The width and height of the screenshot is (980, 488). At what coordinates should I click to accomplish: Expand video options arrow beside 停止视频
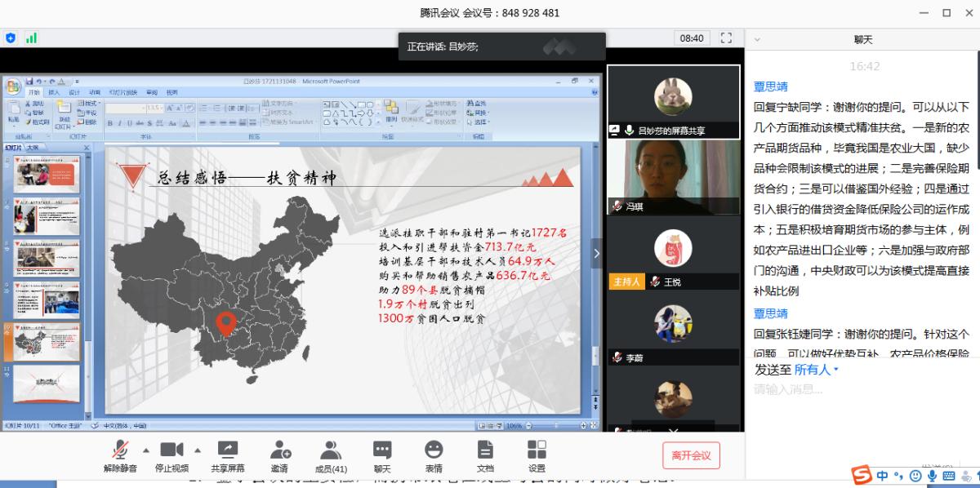[198, 450]
